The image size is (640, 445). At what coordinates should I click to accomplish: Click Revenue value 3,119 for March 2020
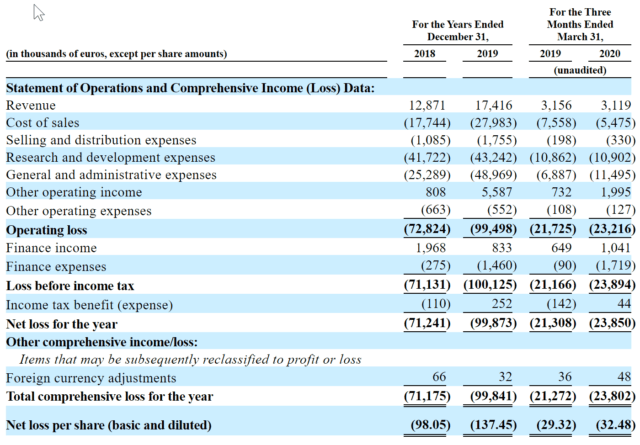[x=616, y=105]
